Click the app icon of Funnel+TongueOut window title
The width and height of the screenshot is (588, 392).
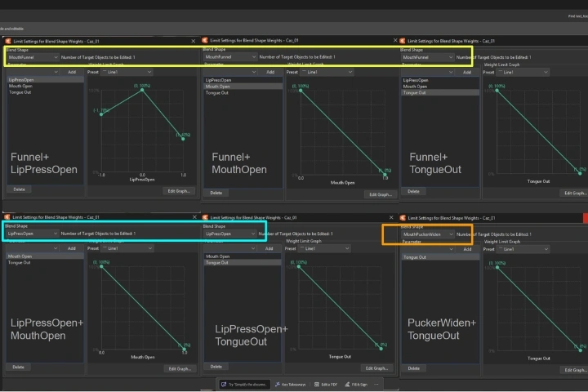(x=403, y=41)
